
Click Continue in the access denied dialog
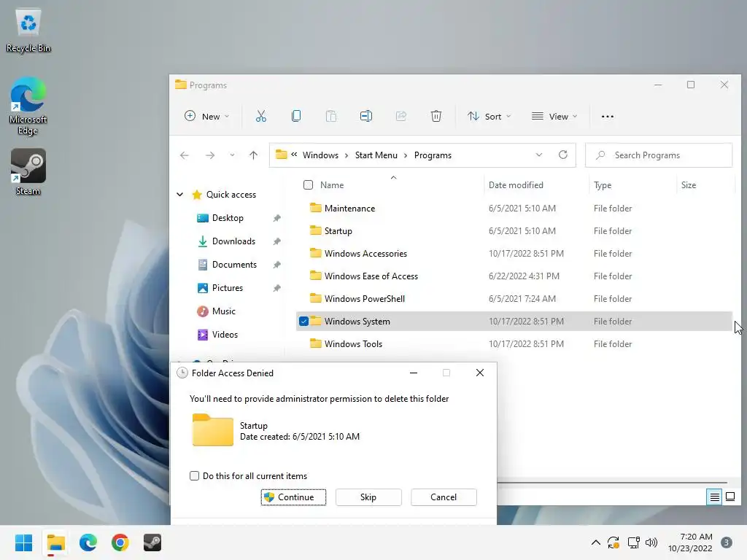(293, 497)
